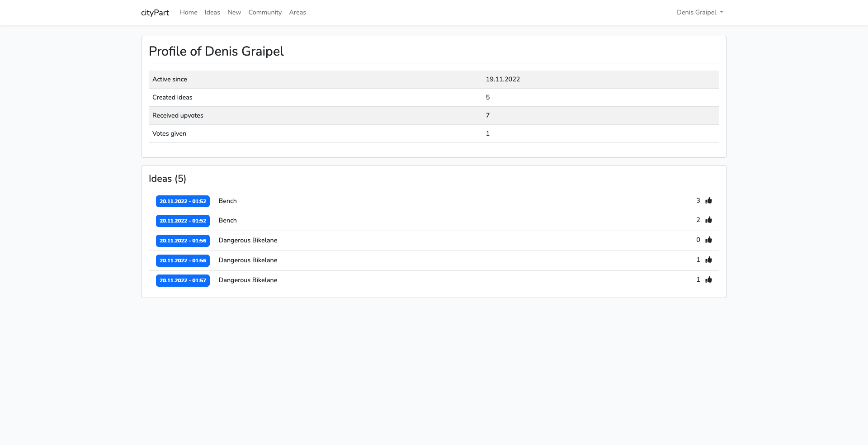The width and height of the screenshot is (868, 445).
Task: Open the Bench idea with 3 upvotes
Action: coord(227,201)
